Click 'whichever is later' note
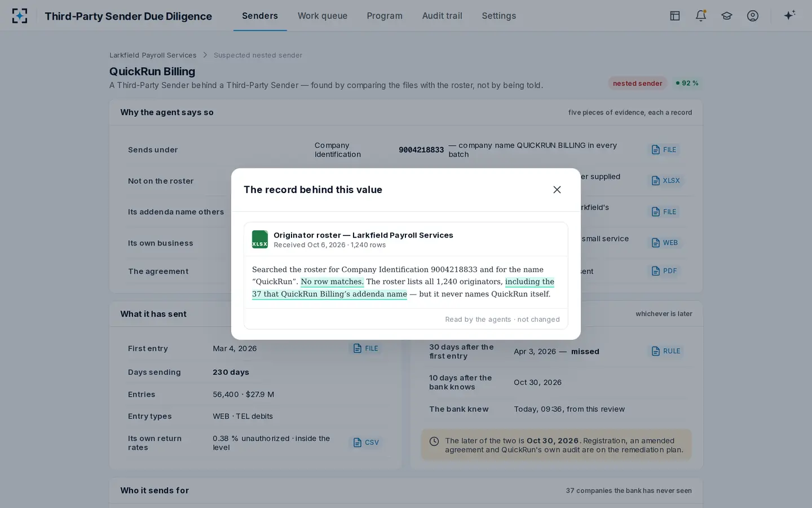This screenshot has width=812, height=508. pos(664,314)
